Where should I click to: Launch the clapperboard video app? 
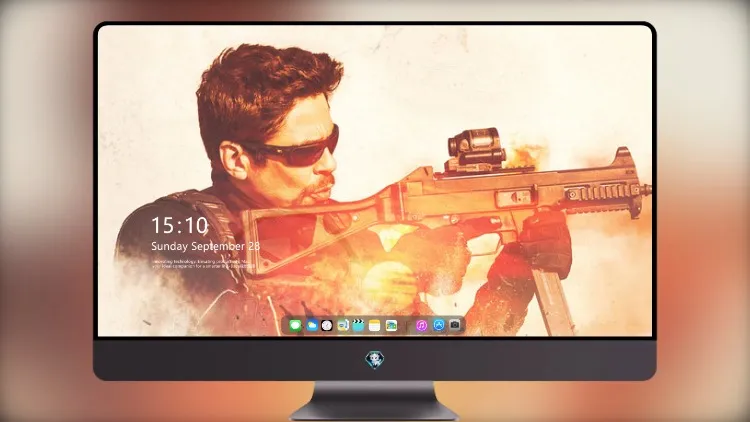coord(358,326)
